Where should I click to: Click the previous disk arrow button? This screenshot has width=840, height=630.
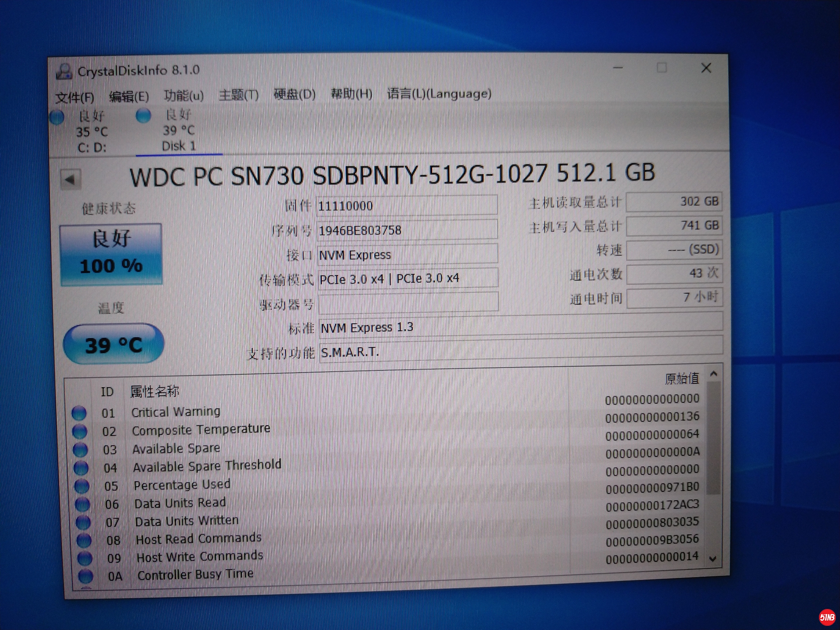click(x=70, y=180)
